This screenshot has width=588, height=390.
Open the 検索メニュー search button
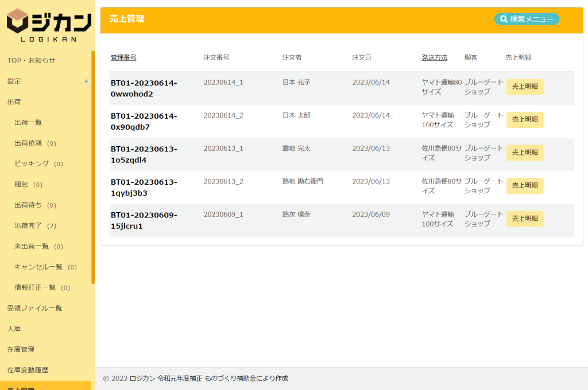[527, 19]
